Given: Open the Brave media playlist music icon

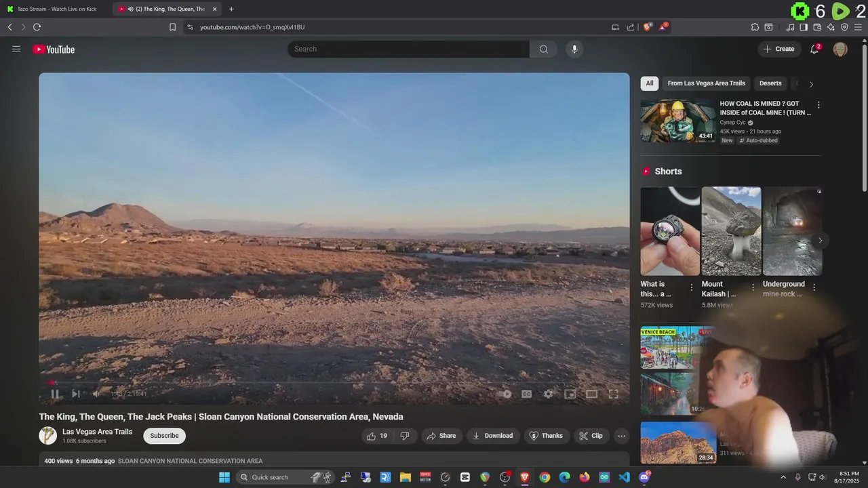Looking at the screenshot, I should click(x=790, y=27).
